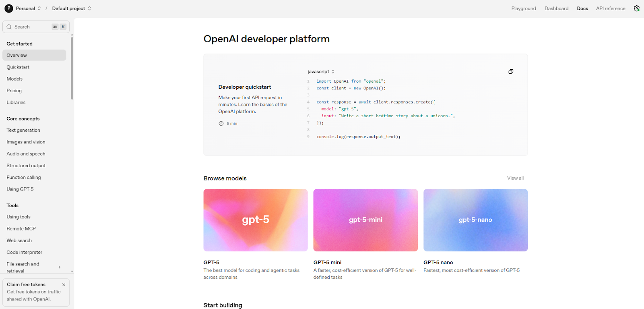Open the Personal organization switcher
The height and width of the screenshot is (309, 644).
(x=28, y=8)
